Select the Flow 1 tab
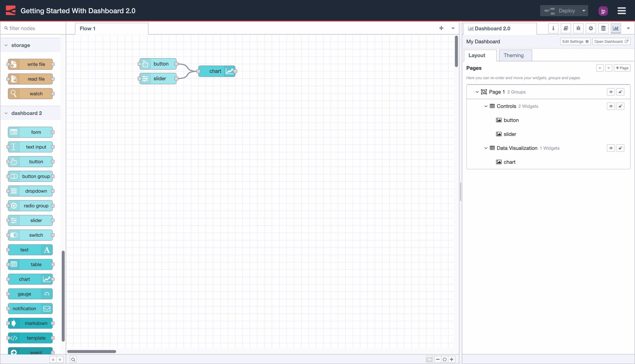Viewport: 635px width, 364px height. (x=87, y=28)
